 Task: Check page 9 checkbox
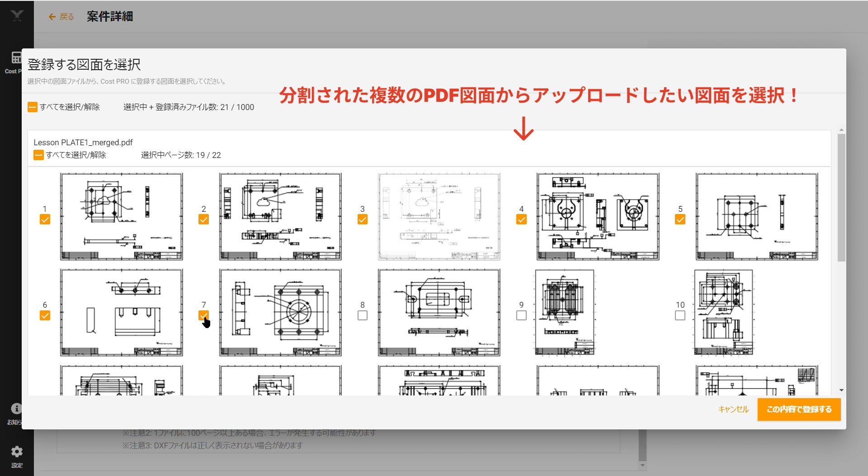click(521, 315)
